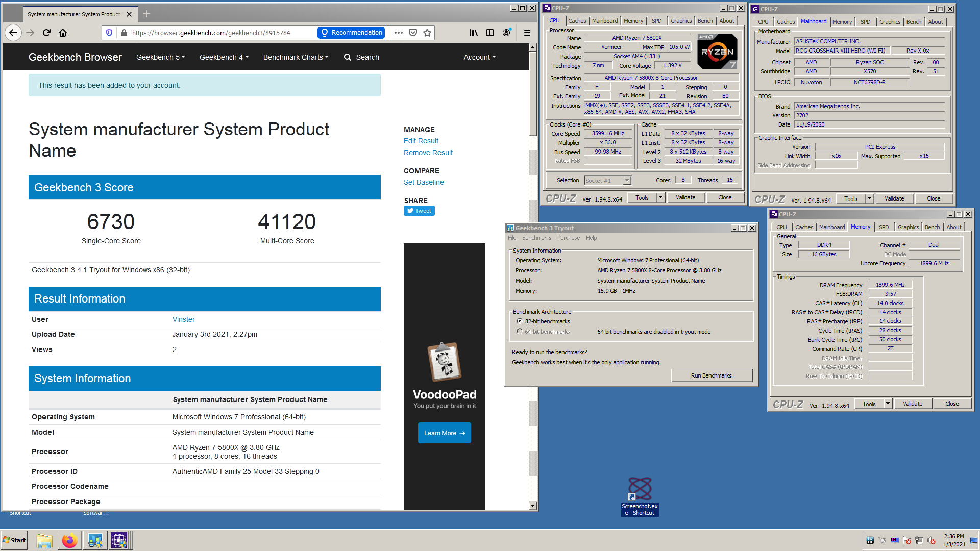980x551 pixels.
Task: Open Benchmarks menu in Geekbench 3 Tryout
Action: 536,238
